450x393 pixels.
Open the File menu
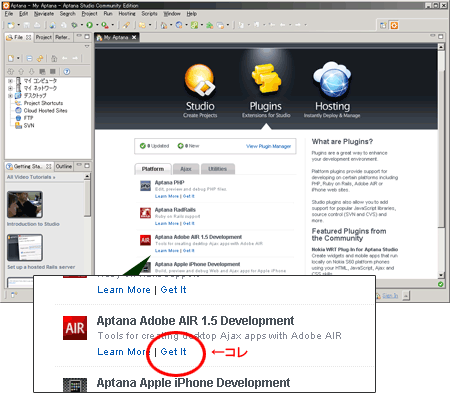tap(9, 14)
